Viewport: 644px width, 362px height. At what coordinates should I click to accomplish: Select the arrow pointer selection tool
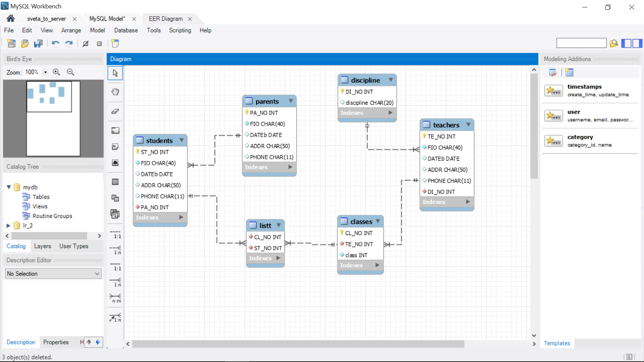click(x=115, y=73)
